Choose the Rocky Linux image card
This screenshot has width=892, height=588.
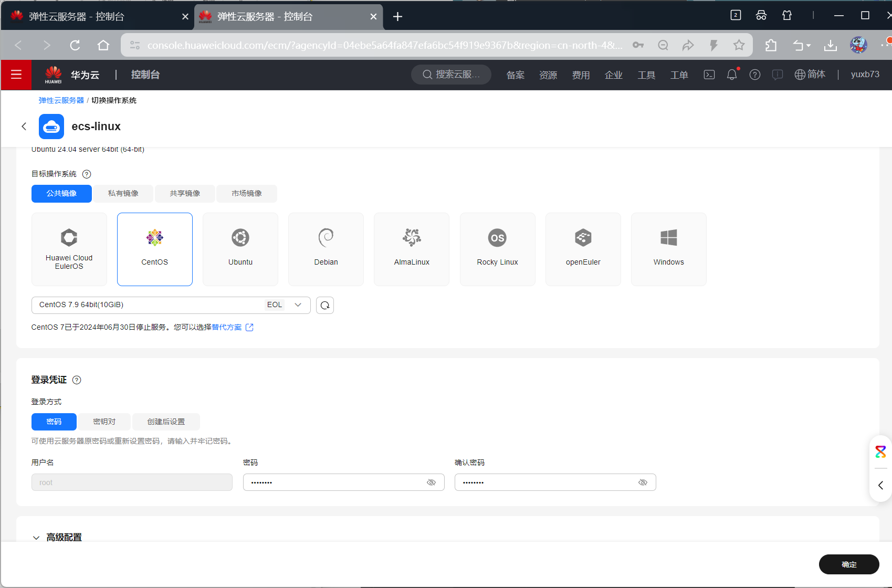pyautogui.click(x=498, y=249)
